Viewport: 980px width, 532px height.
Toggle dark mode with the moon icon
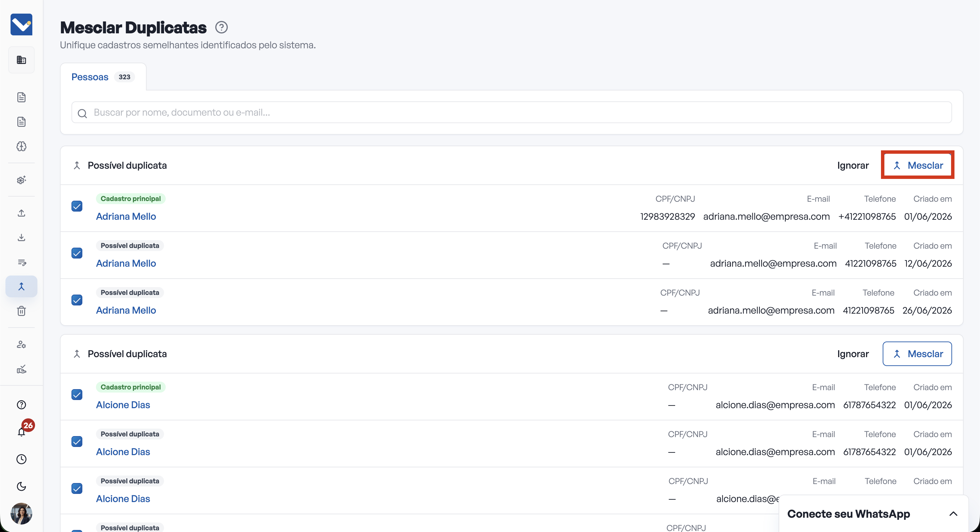point(21,486)
